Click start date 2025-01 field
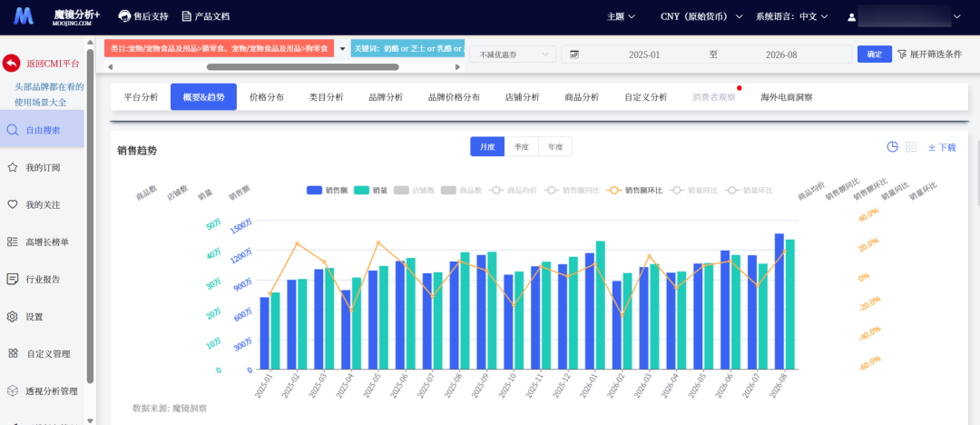The width and height of the screenshot is (980, 425). coord(643,54)
